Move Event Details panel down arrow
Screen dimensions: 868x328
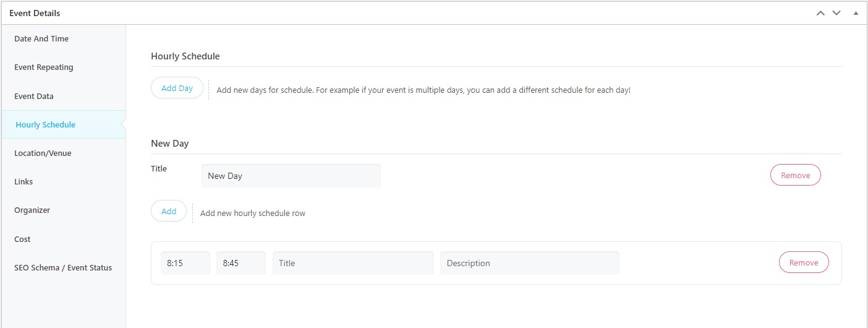836,13
